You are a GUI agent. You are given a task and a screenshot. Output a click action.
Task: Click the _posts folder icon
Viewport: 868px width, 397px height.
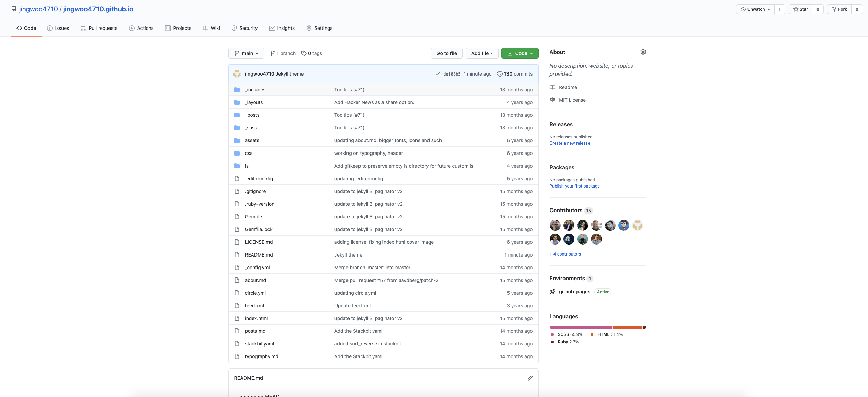237,115
